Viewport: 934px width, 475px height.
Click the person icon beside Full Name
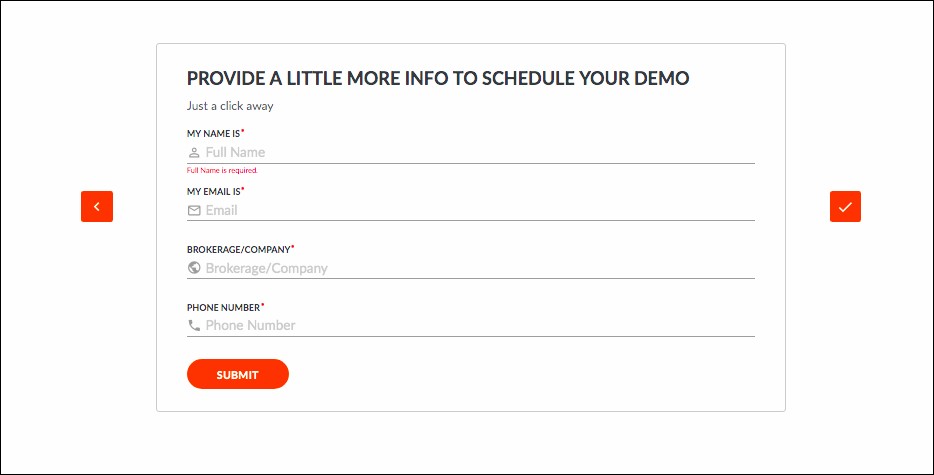[x=194, y=153]
